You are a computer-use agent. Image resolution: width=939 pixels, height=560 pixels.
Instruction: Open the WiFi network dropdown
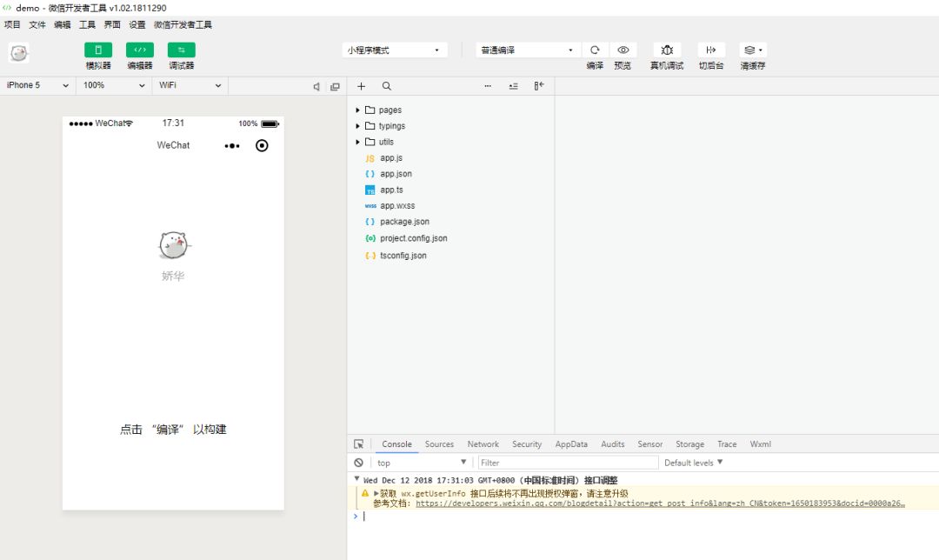click(190, 85)
